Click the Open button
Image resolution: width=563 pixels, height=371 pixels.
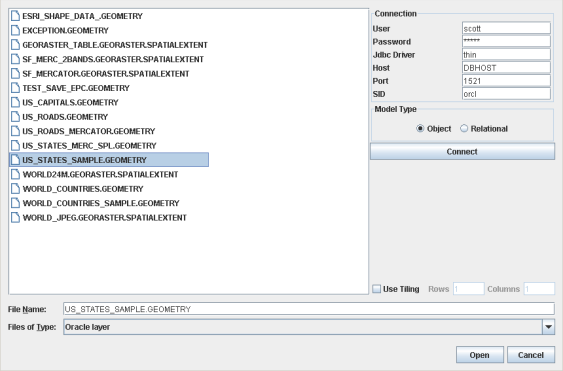(x=479, y=355)
